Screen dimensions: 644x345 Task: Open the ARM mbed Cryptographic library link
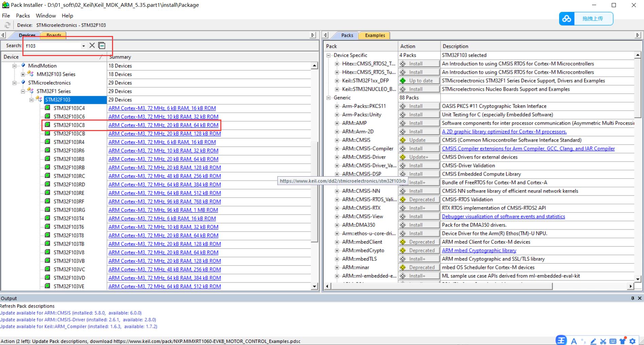pyautogui.click(x=479, y=251)
